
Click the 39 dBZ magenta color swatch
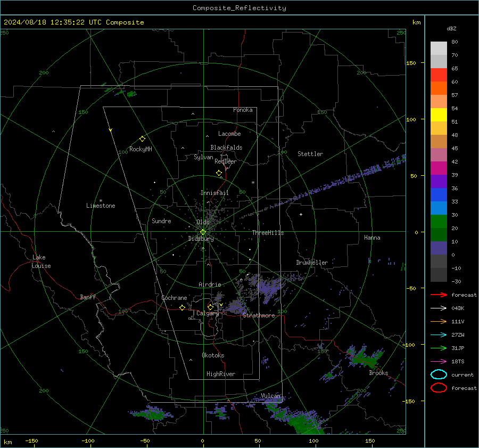click(439, 168)
